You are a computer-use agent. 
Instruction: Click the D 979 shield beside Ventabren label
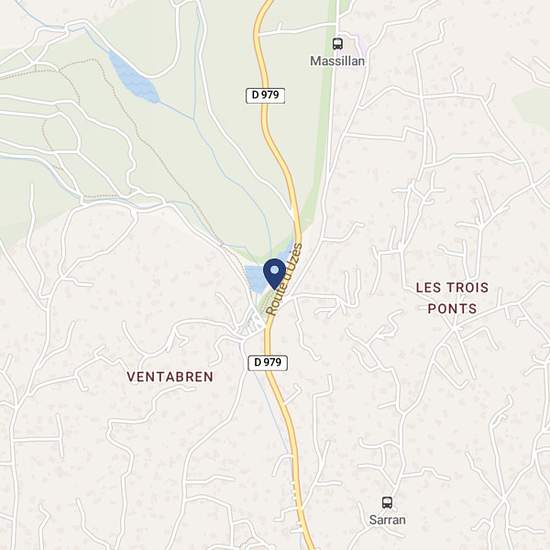pos(268,363)
